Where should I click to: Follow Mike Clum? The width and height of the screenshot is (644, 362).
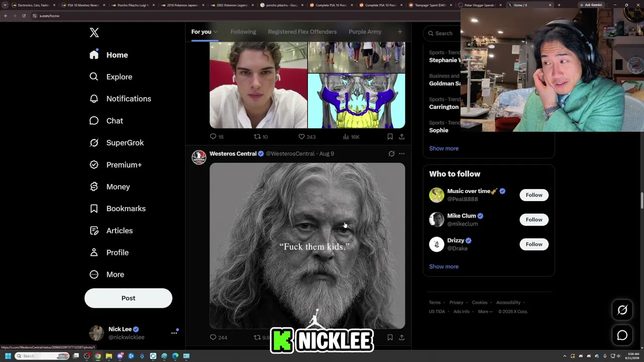534,220
